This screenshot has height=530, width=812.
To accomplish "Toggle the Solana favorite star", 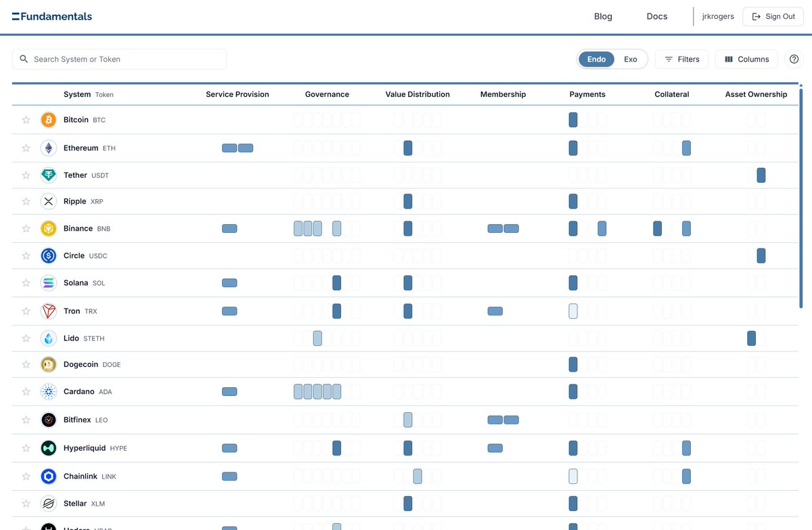I will (26, 283).
